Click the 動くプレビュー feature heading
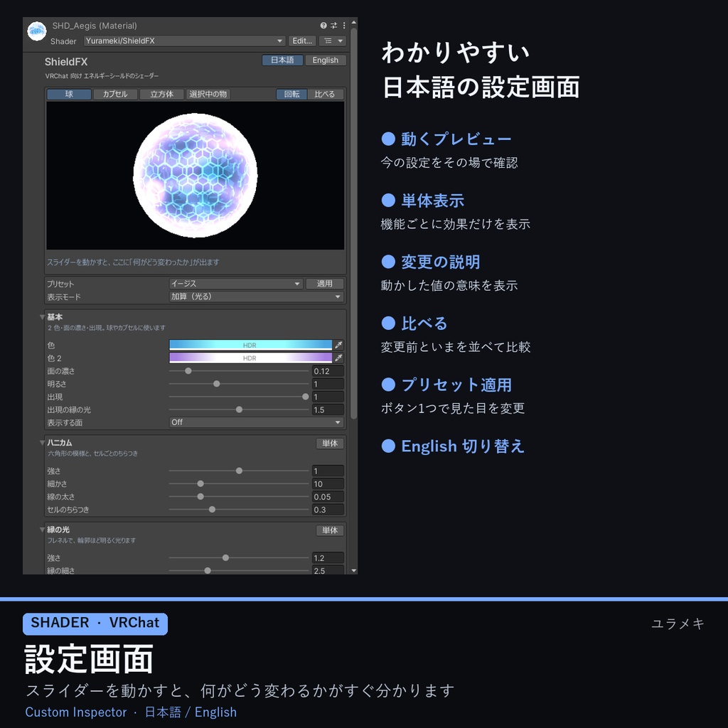This screenshot has width=728, height=728. pos(456,139)
